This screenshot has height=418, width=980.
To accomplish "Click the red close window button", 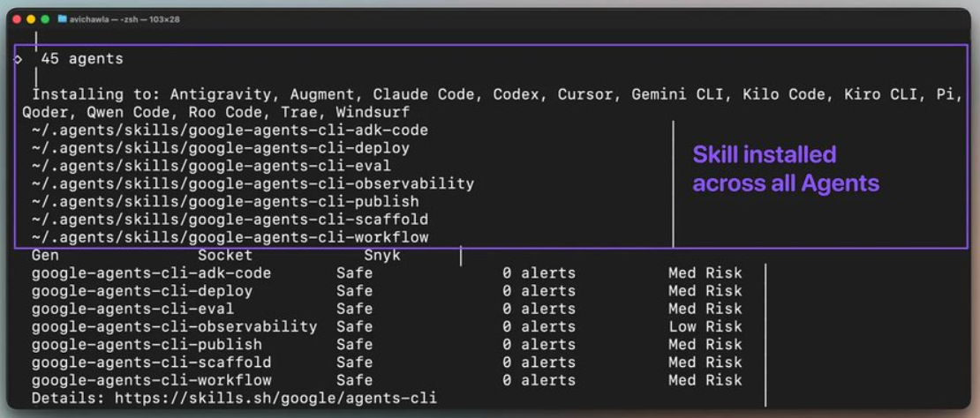I will coord(17,19).
